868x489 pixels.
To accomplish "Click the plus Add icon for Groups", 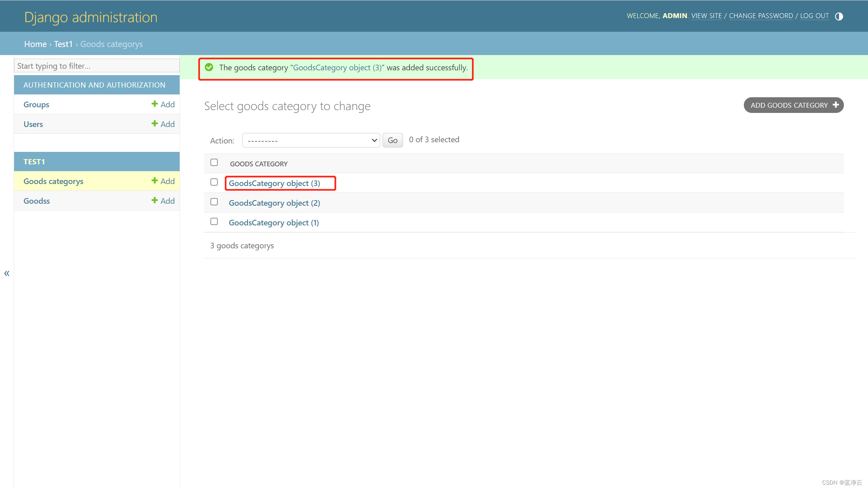I will (154, 104).
